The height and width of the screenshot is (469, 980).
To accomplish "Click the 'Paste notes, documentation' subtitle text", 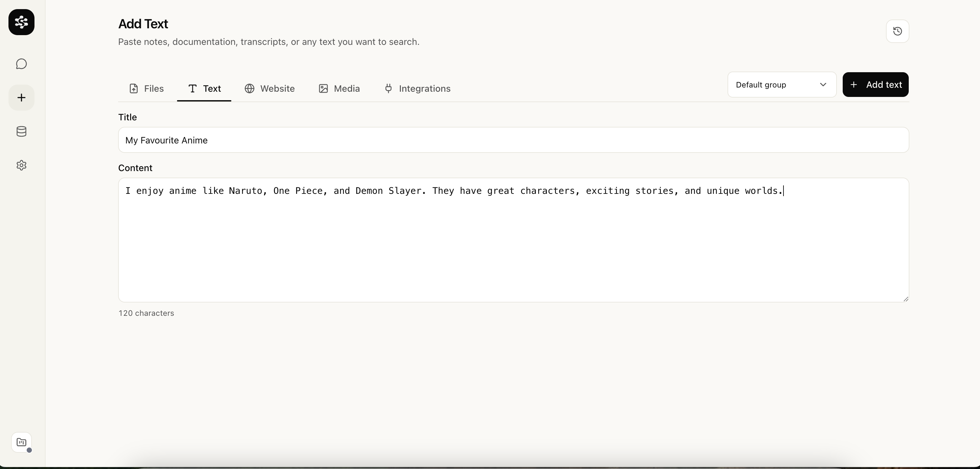I will (268, 42).
